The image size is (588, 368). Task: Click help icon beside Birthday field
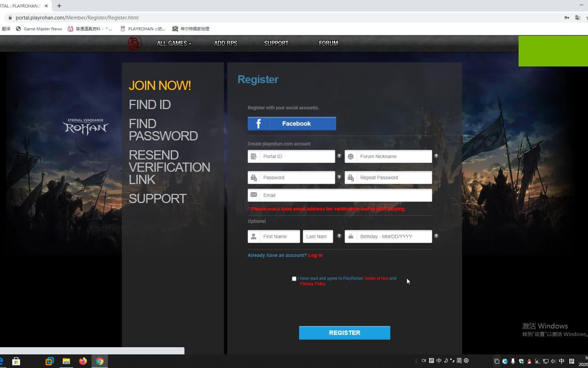click(436, 236)
